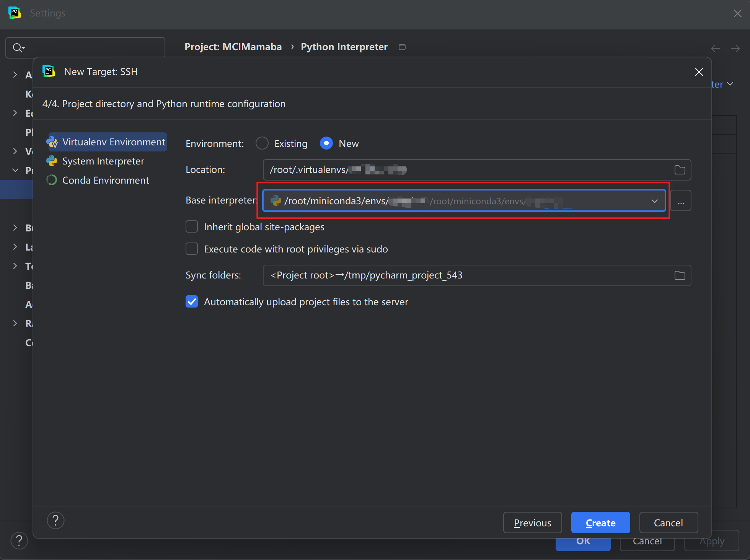
Task: Click PyCharm logo in Settings title bar
Action: [x=15, y=13]
